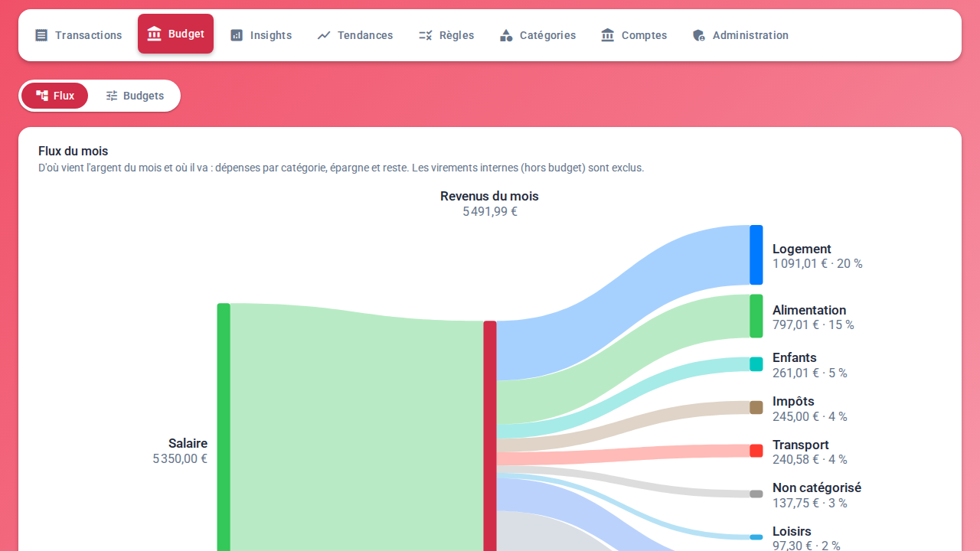This screenshot has width=980, height=551.
Task: Select the Règles rules icon
Action: (426, 35)
